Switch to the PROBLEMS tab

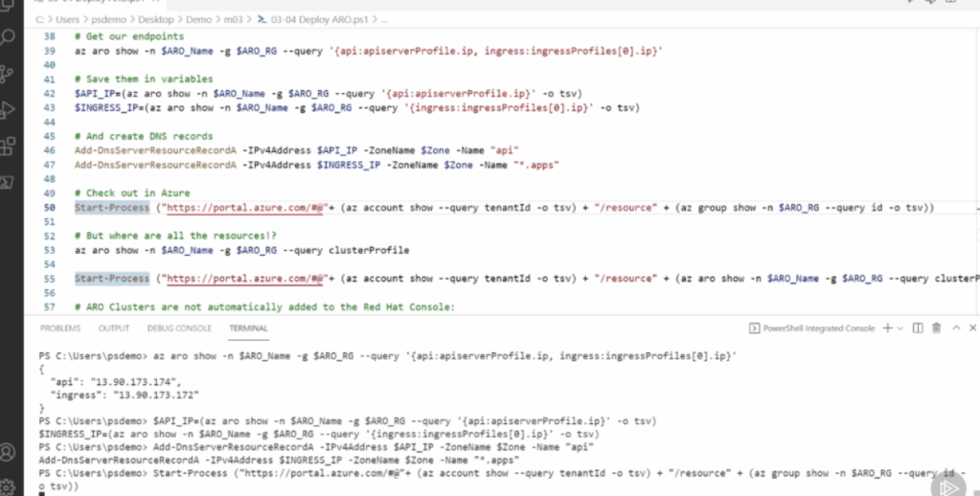[60, 328]
